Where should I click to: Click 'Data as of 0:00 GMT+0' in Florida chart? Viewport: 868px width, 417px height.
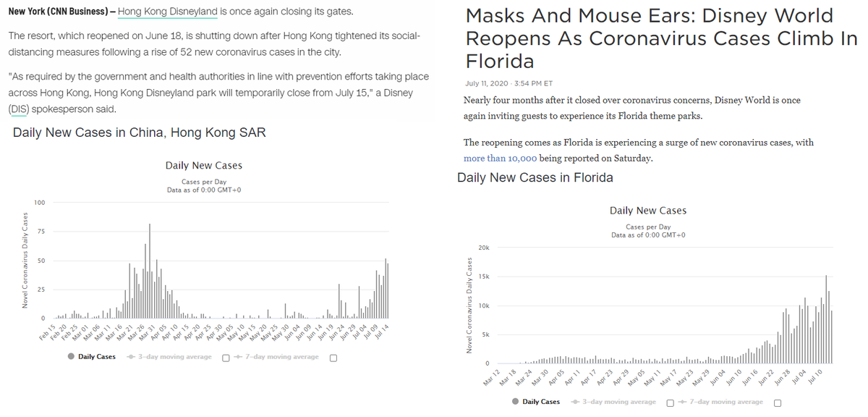[648, 235]
